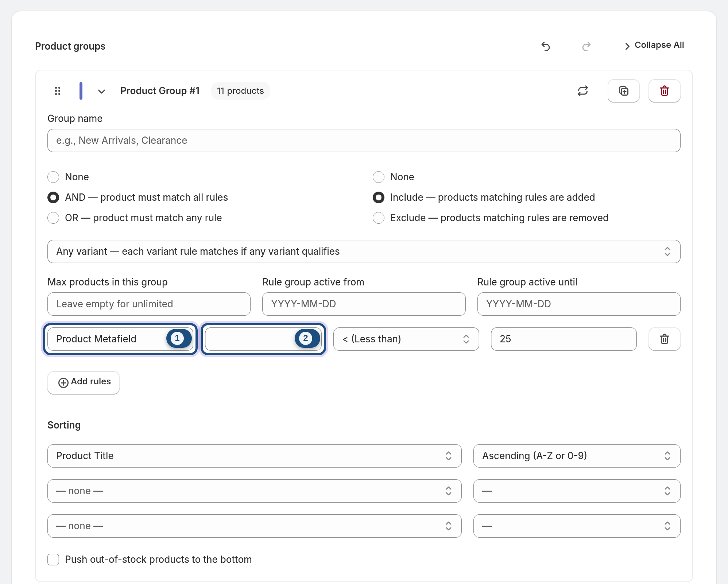Click the undo arrow icon
Image resolution: width=728 pixels, height=584 pixels.
(546, 46)
